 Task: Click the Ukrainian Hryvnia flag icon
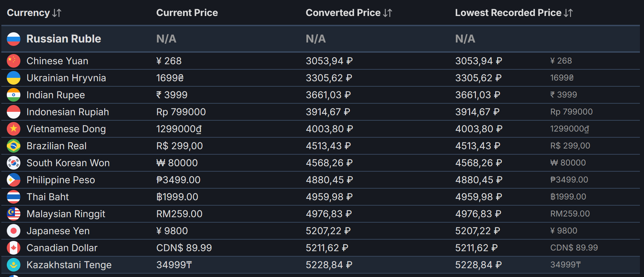pos(14,78)
